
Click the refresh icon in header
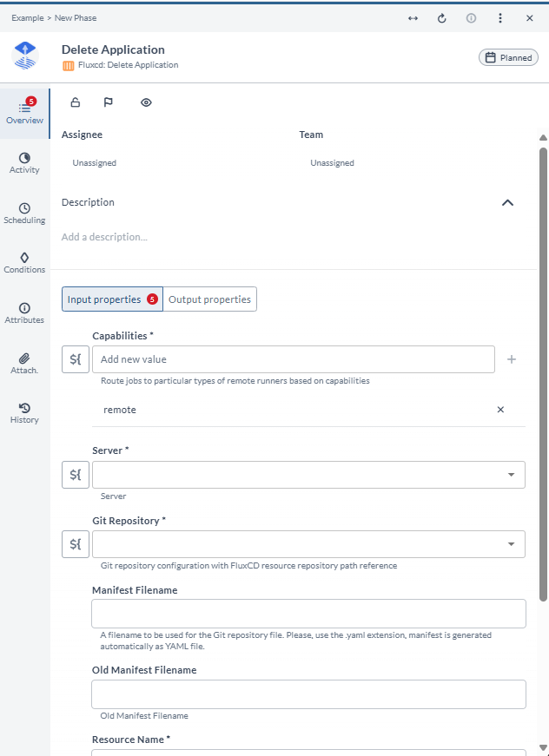[x=442, y=18]
